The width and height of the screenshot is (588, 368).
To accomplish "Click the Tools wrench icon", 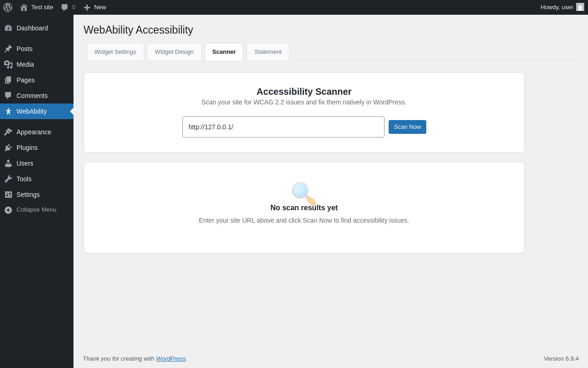I will click(x=8, y=179).
